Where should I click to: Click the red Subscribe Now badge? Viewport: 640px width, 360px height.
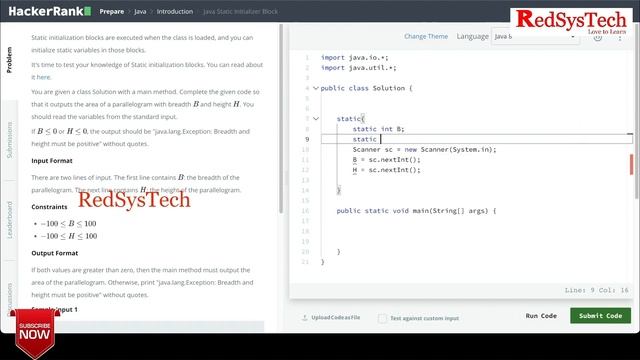pyautogui.click(x=35, y=333)
